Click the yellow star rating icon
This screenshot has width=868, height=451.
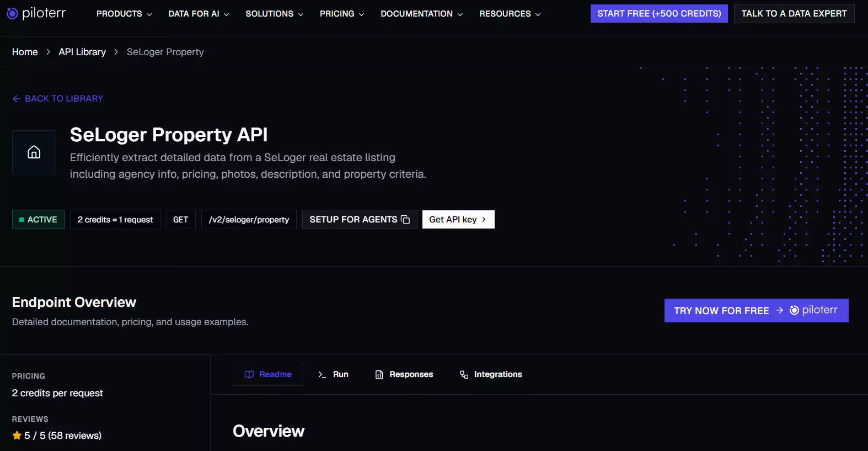[x=17, y=436]
